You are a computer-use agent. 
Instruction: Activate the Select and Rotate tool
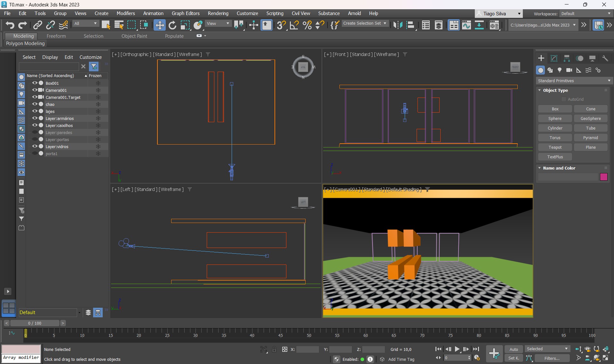pos(172,25)
